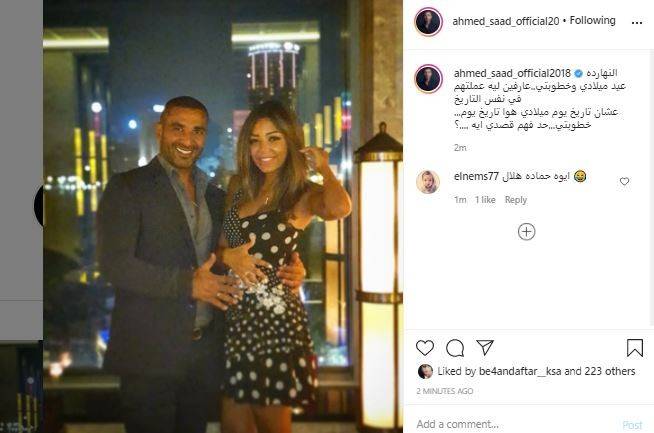Open the elnems77 username link

[476, 176]
